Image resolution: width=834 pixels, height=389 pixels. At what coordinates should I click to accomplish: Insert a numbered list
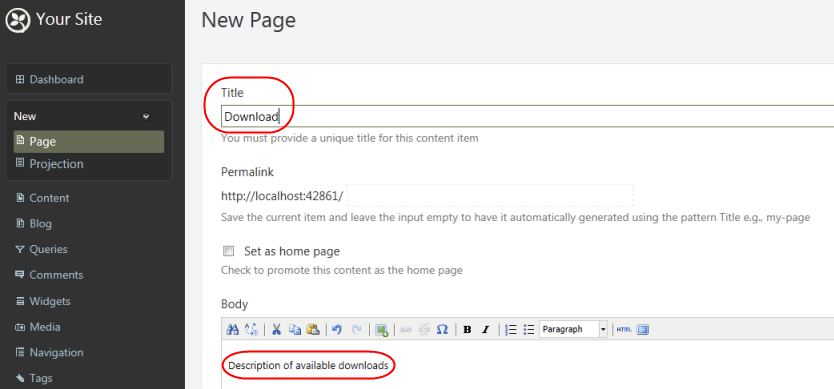pyautogui.click(x=511, y=329)
